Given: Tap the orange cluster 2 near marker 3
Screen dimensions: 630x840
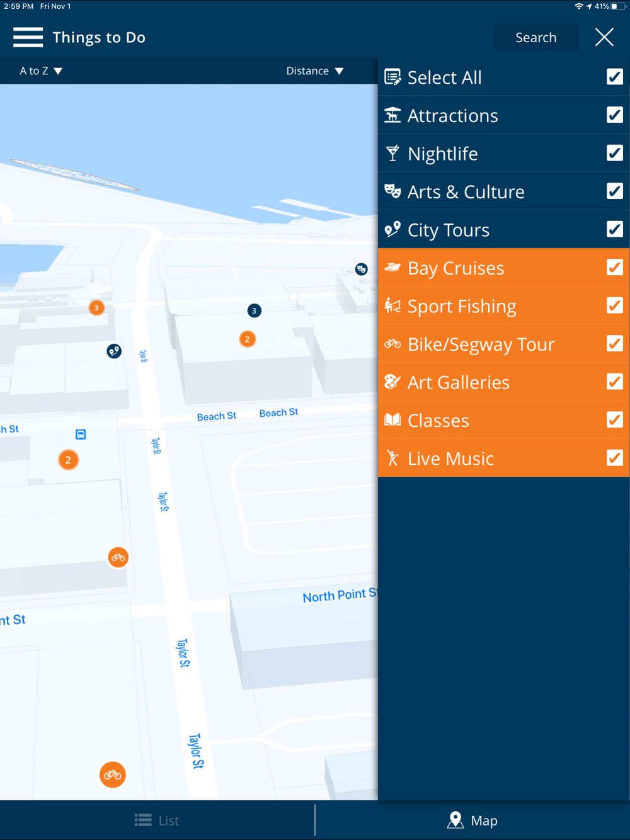Looking at the screenshot, I should click(248, 339).
